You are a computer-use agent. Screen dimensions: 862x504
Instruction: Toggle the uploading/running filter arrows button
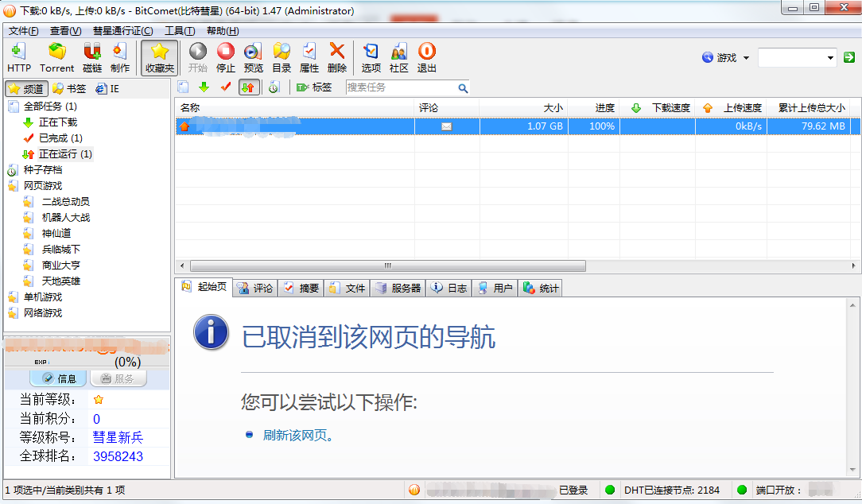(248, 87)
